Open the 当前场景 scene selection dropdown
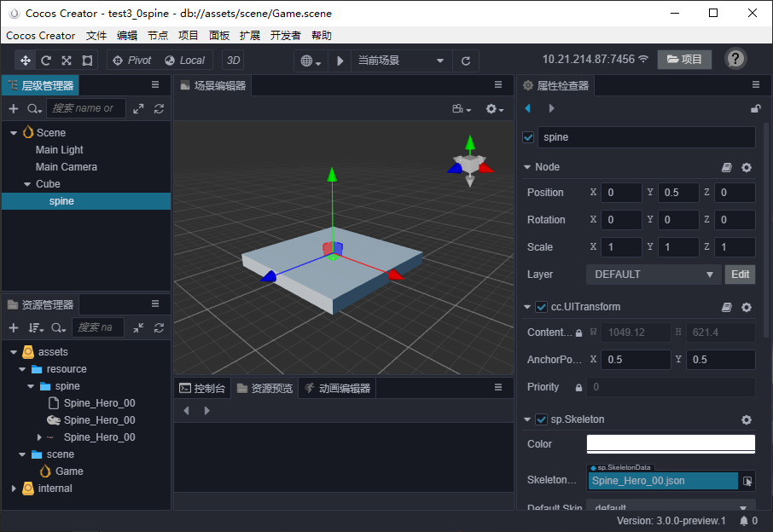The width and height of the screenshot is (773, 532). (401, 61)
